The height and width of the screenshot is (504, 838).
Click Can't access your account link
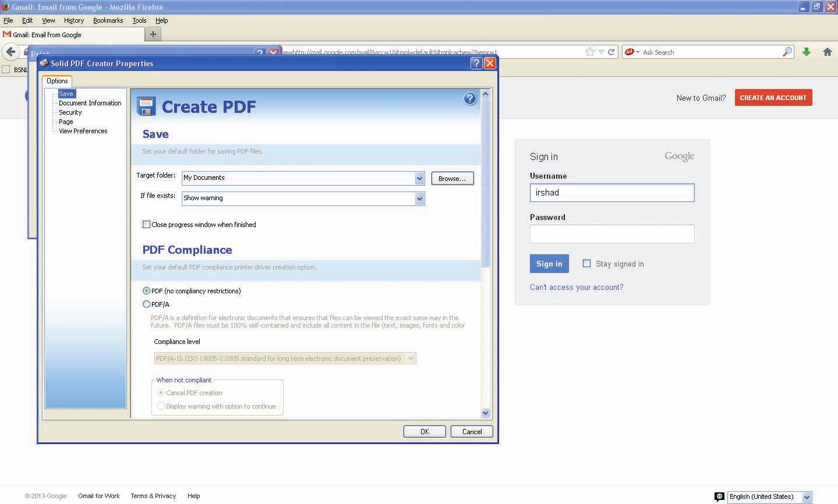coord(577,287)
